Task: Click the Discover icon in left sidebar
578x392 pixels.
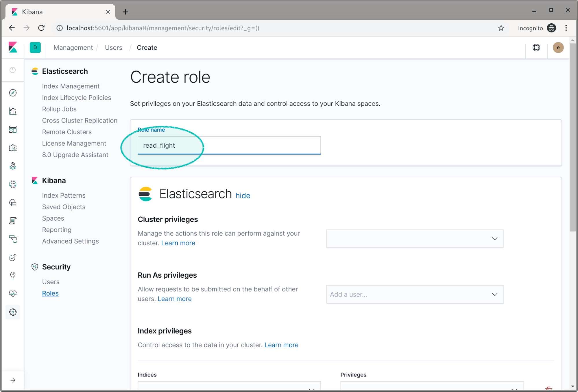Action: pos(13,93)
